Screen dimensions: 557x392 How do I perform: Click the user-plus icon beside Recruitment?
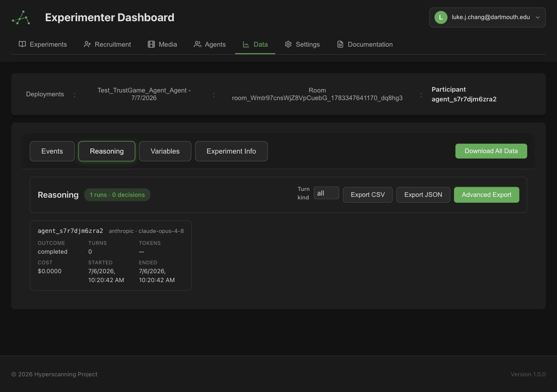coord(87,44)
